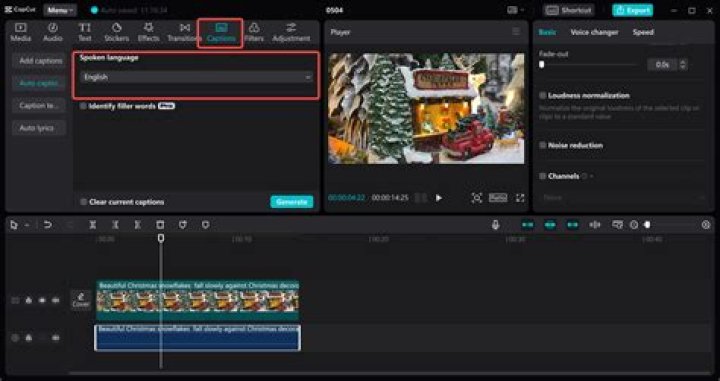This screenshot has height=381, width=720.
Task: Undo the last action
Action: (47, 224)
